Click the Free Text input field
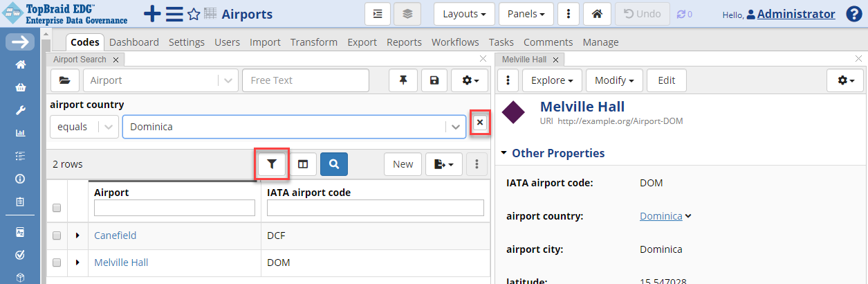Viewport: 868px width, 284px height. click(x=305, y=80)
